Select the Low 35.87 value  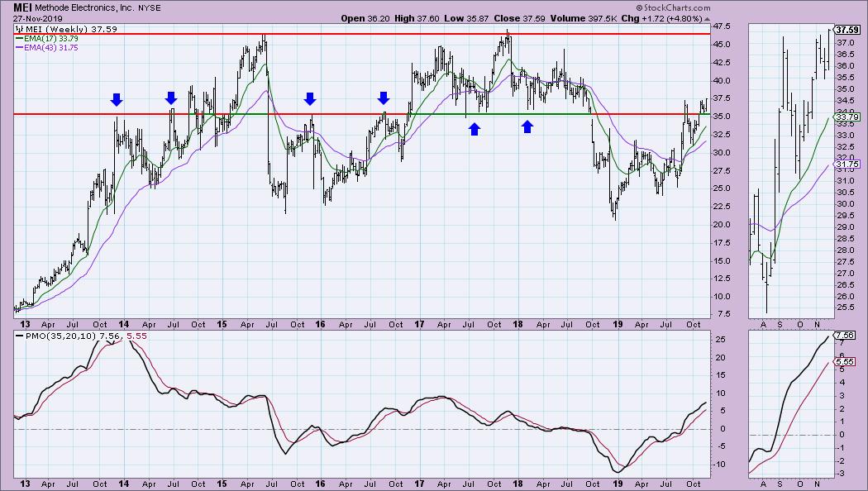coord(466,18)
